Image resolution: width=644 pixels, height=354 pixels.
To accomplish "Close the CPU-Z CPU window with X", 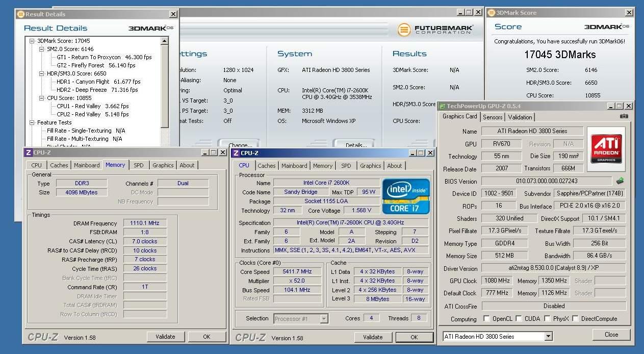I will tap(429, 153).
